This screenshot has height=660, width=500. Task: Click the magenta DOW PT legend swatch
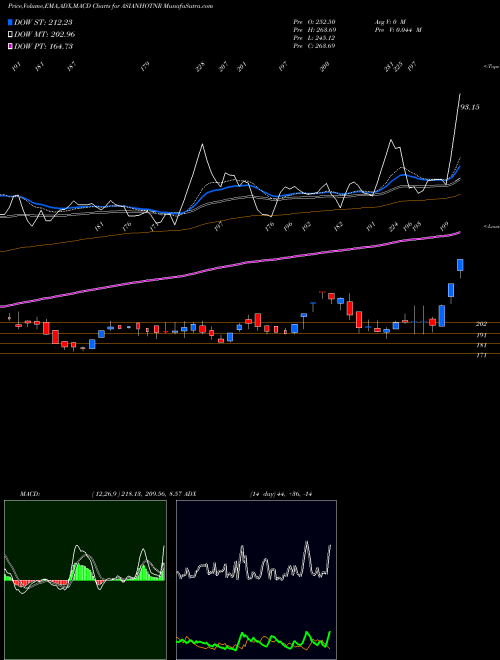pos(10,46)
